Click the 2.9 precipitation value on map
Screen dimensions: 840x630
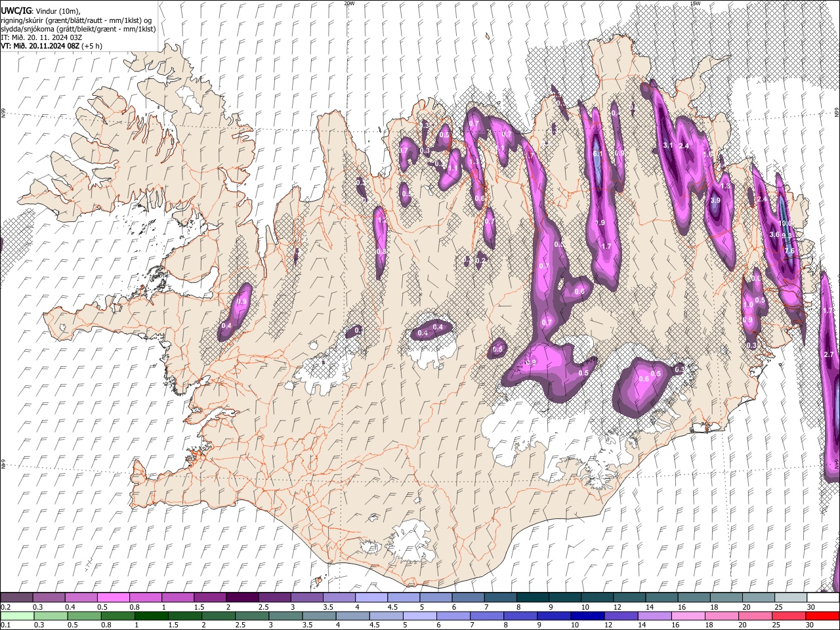tap(600, 223)
